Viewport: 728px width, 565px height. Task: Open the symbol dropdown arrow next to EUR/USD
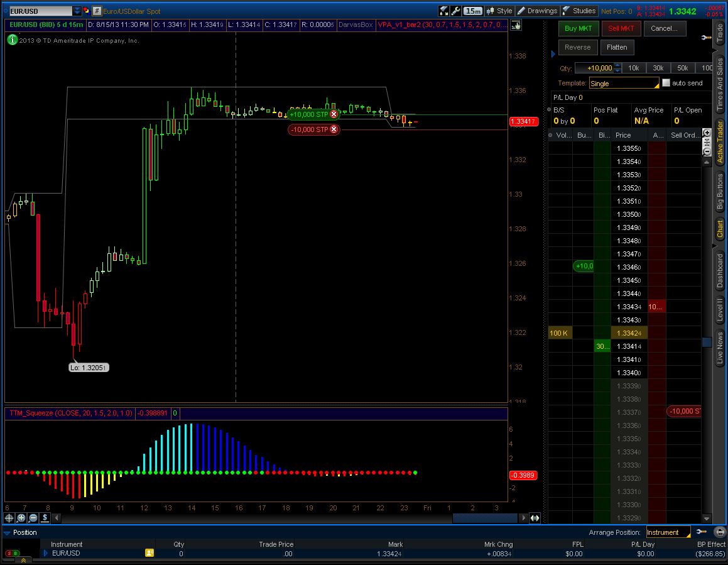coord(77,11)
